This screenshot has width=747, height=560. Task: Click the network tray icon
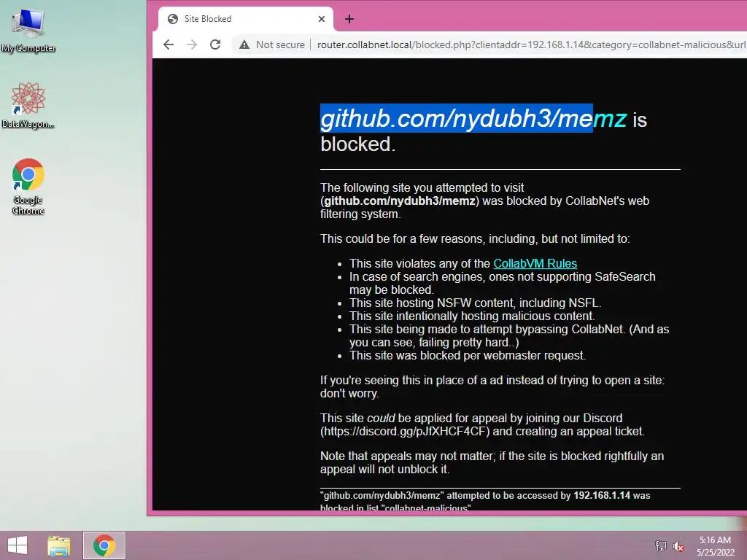click(661, 545)
